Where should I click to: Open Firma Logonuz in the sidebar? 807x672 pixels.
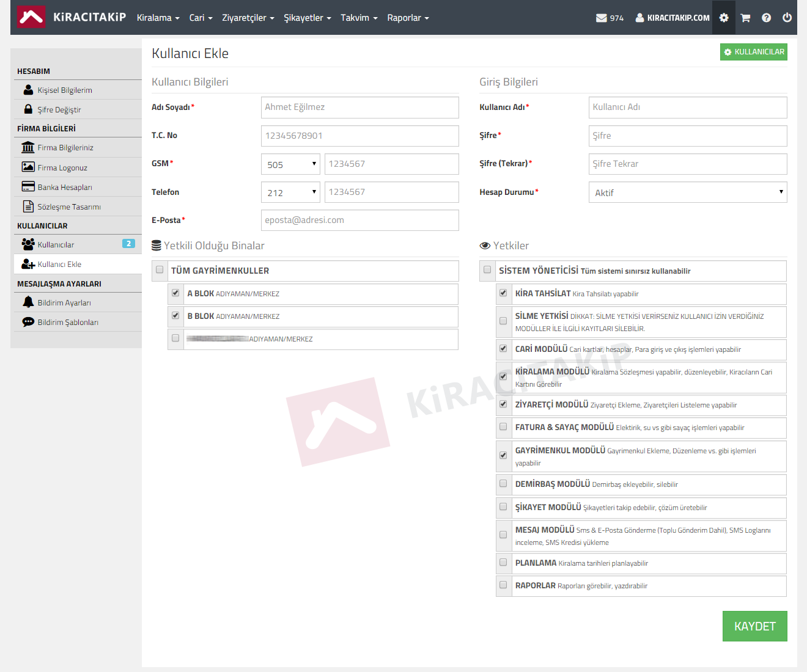point(62,167)
